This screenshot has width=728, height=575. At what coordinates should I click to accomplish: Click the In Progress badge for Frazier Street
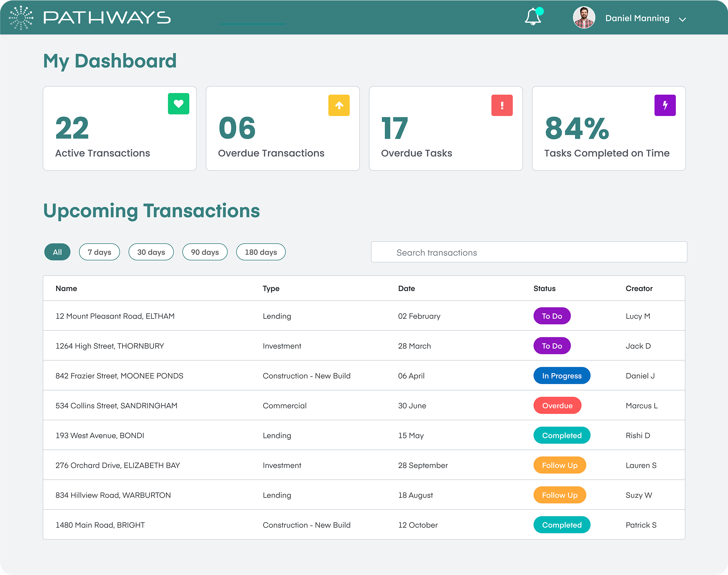pos(561,376)
